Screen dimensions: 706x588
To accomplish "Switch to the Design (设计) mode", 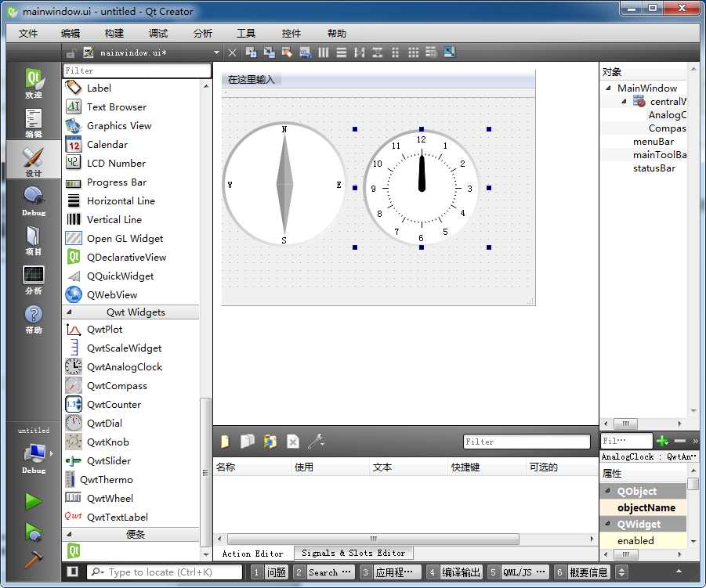I will 34,161.
